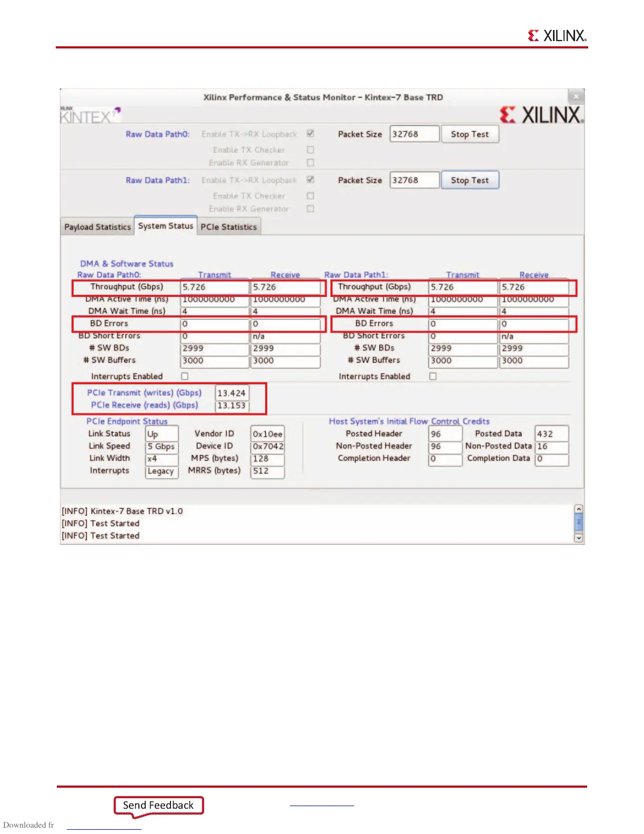Open the PCIe Statistics tab
This screenshot has height=834, width=644.
pos(229,227)
